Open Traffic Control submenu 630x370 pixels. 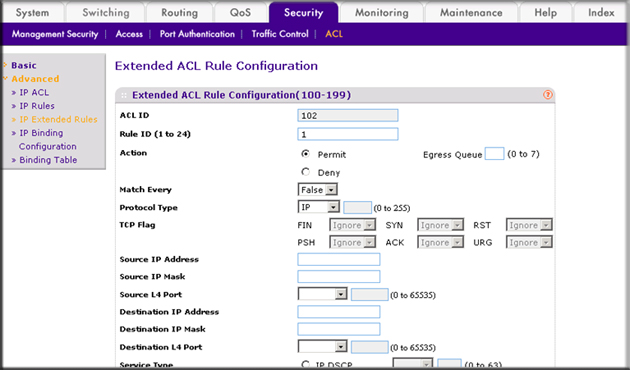click(x=280, y=34)
